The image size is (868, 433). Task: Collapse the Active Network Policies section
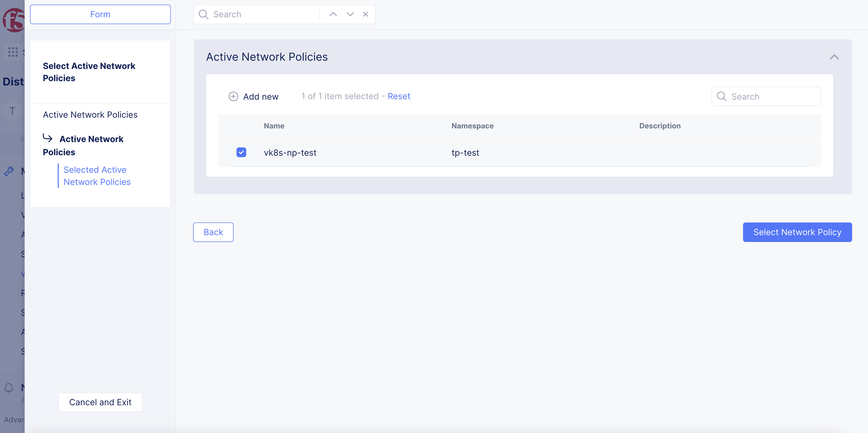point(834,57)
